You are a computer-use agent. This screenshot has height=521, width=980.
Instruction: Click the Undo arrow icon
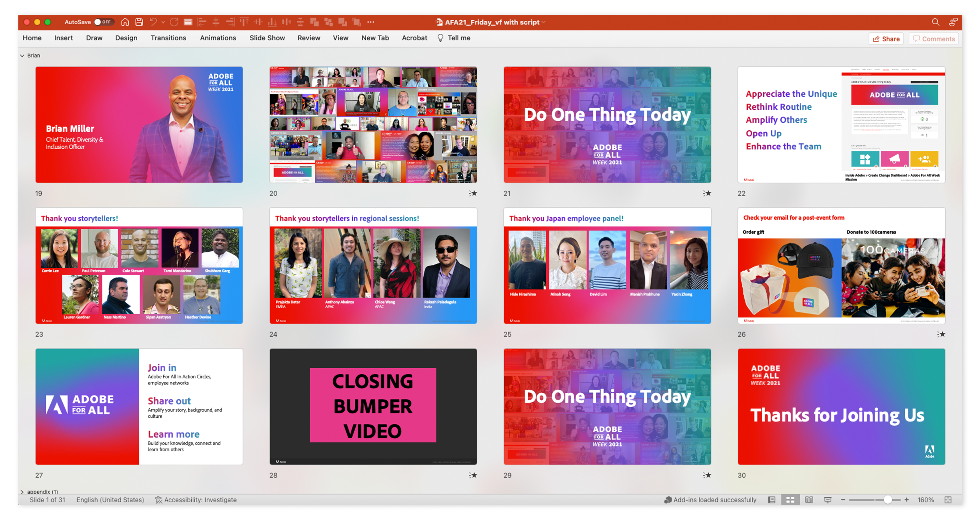(153, 22)
